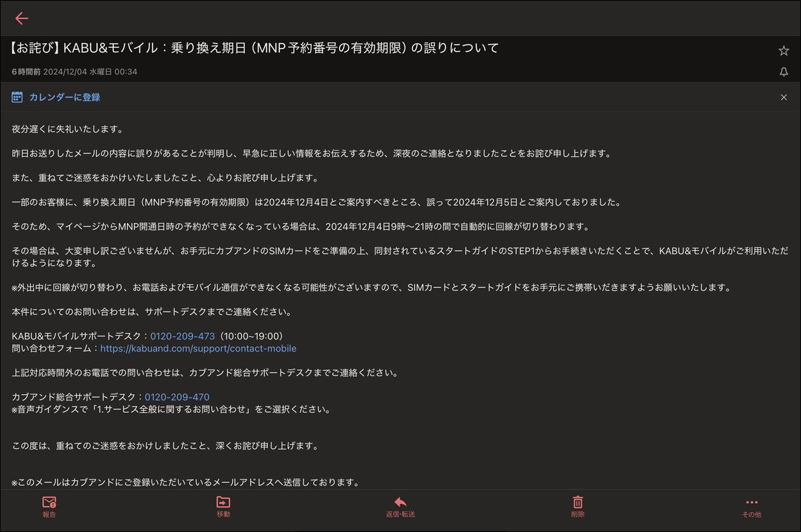Tap the greeting line 夜分遅くに失礼いたします。
Viewport: 801px width, 532px height.
pyautogui.click(x=68, y=129)
